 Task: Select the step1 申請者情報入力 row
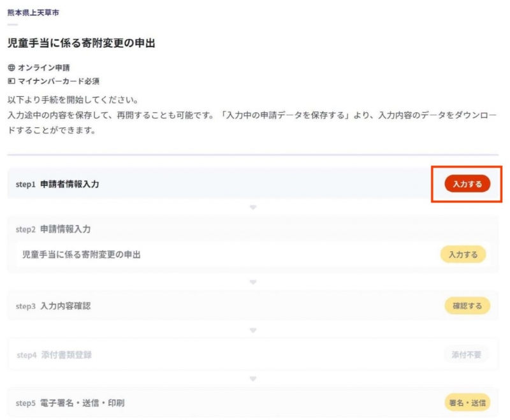click(x=252, y=184)
